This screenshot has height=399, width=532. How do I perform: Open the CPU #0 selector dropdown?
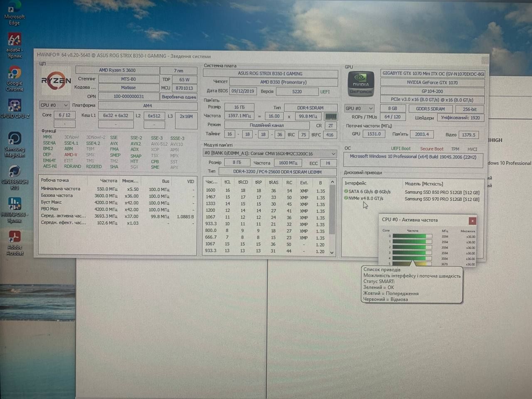tap(54, 105)
